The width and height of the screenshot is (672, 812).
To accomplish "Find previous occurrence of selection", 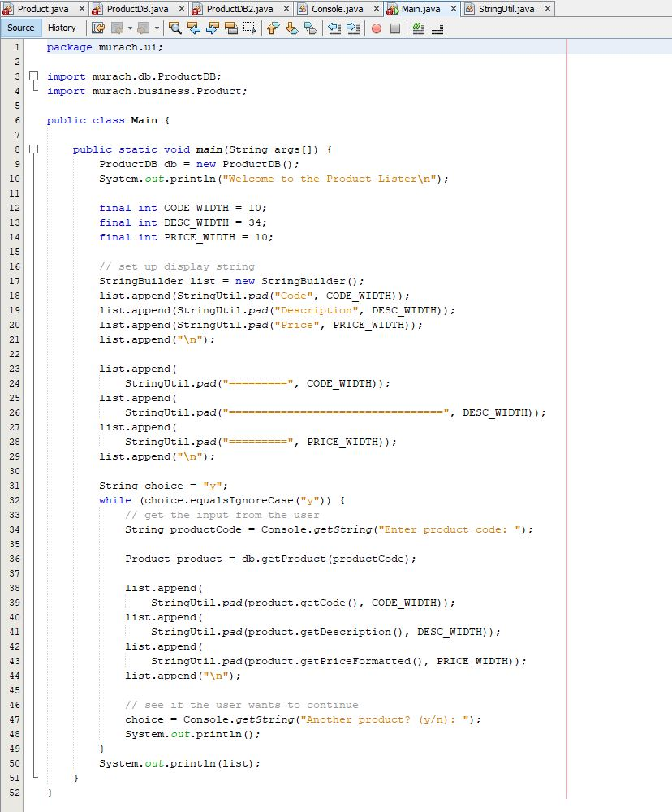I will point(192,28).
